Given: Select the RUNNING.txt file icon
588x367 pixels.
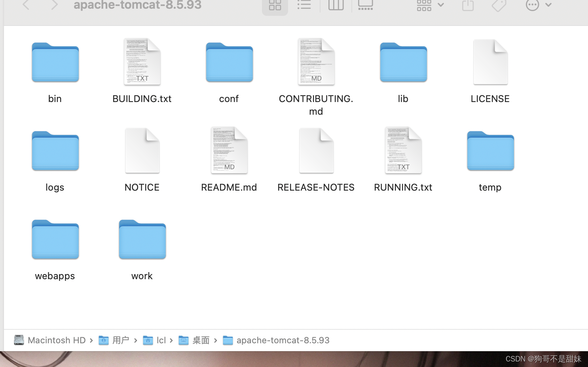Looking at the screenshot, I should coord(403,150).
